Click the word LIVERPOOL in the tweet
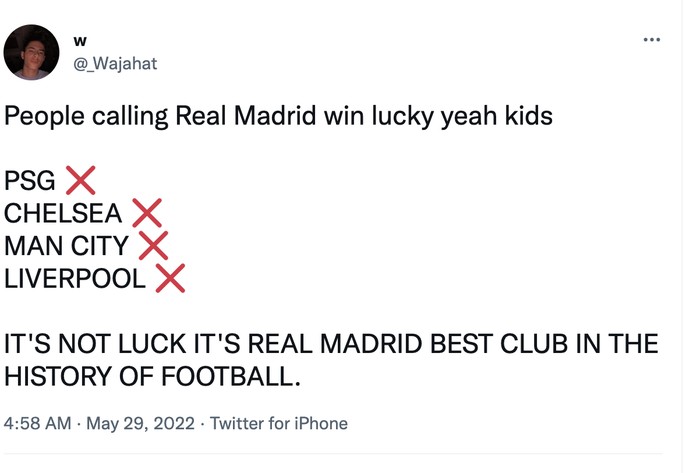This screenshot has width=700, height=473. [x=75, y=278]
